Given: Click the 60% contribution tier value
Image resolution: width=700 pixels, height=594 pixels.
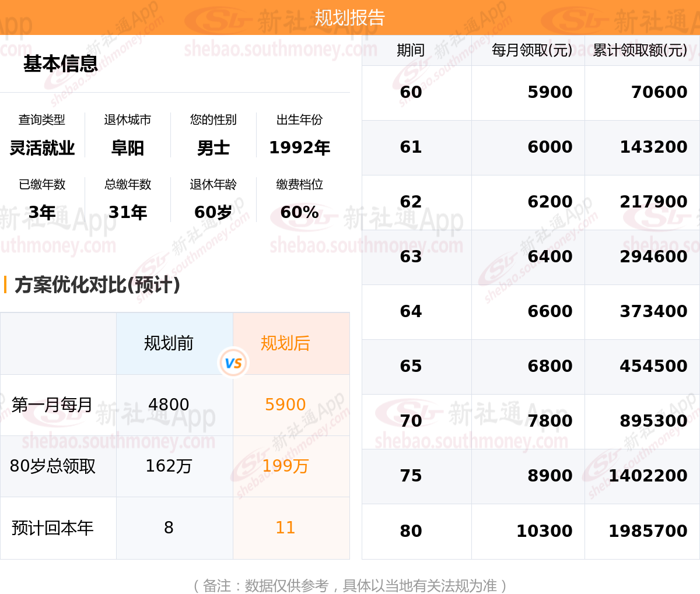Looking at the screenshot, I should (x=299, y=212).
